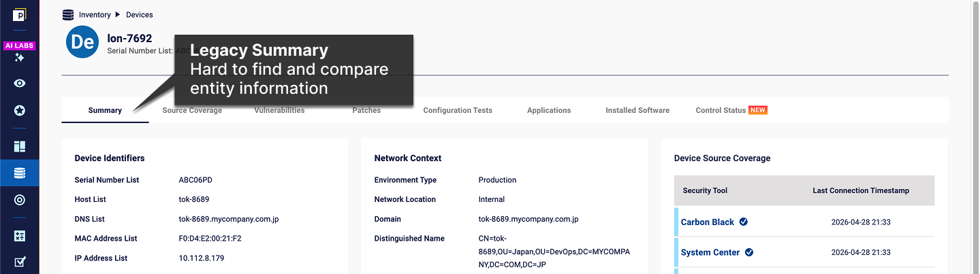This screenshot has width=980, height=274.
Task: Open the checklist sidebar icon
Action: click(20, 262)
